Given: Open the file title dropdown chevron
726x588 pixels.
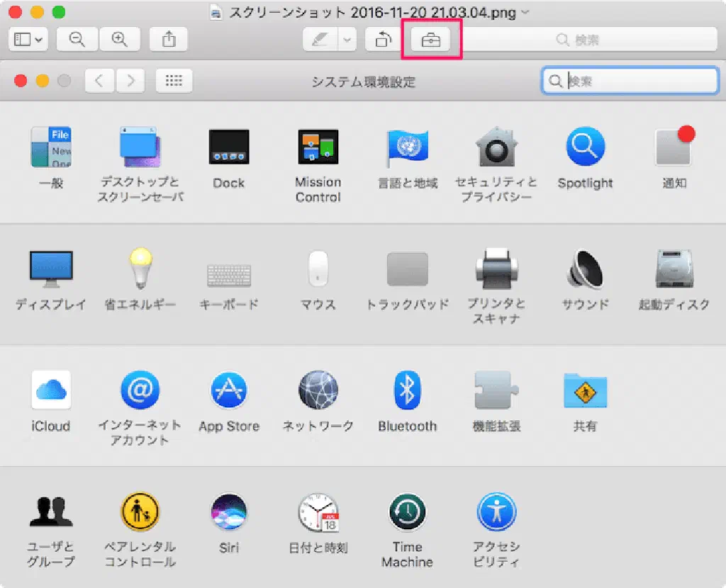Looking at the screenshot, I should [525, 12].
